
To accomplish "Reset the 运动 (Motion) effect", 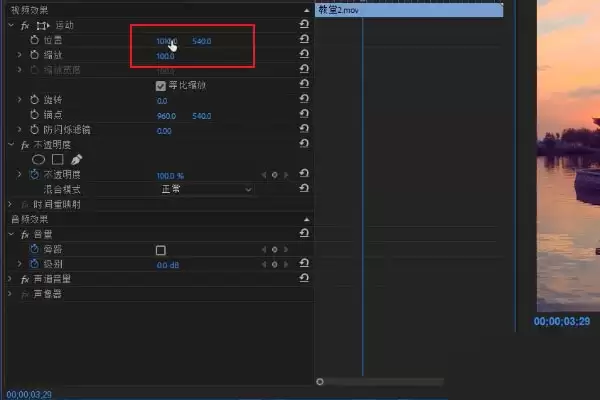I will click(304, 24).
